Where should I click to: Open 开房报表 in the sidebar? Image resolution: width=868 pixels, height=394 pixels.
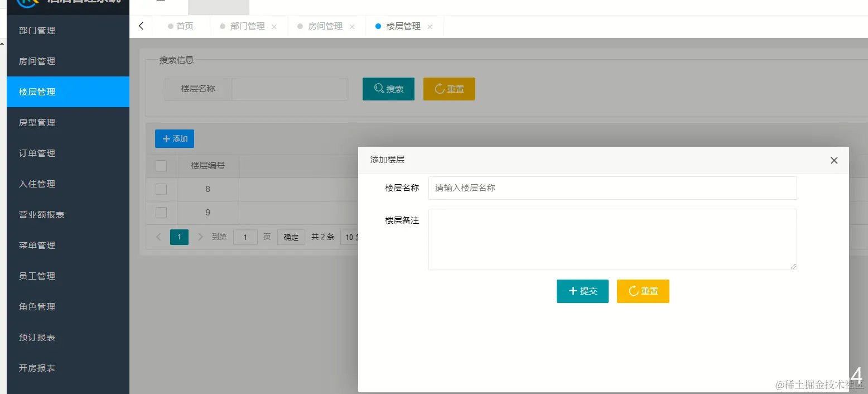point(68,368)
